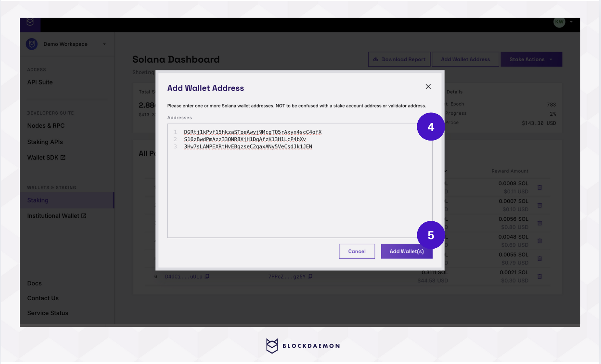Open Wallet SDK external link
The image size is (601, 364).
[x=46, y=157]
